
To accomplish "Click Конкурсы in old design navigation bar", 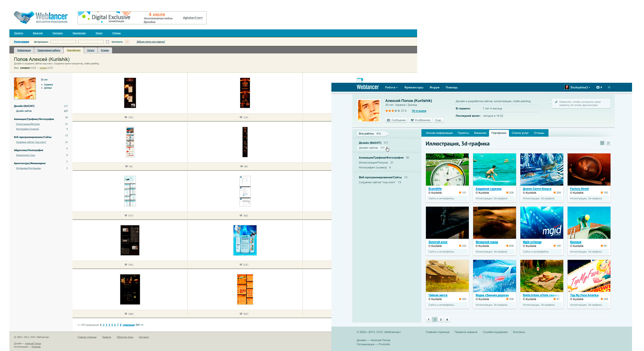I will pos(58,33).
